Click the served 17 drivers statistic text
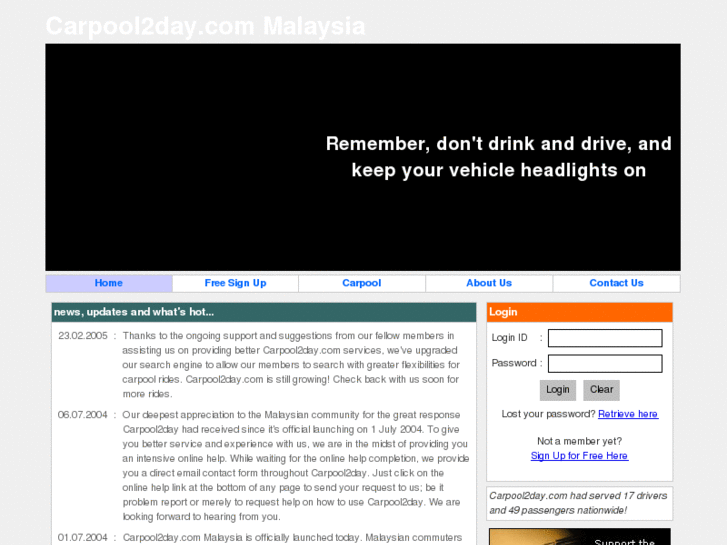727x545 pixels. click(579, 503)
